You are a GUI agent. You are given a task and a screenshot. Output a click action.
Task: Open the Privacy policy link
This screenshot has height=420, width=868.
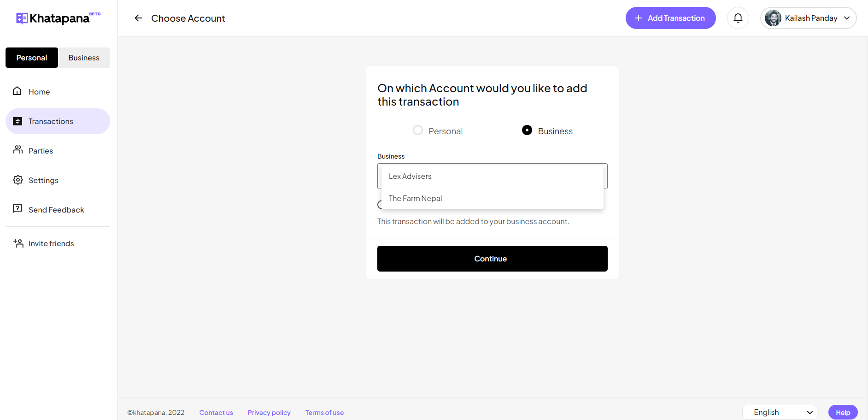pos(269,413)
